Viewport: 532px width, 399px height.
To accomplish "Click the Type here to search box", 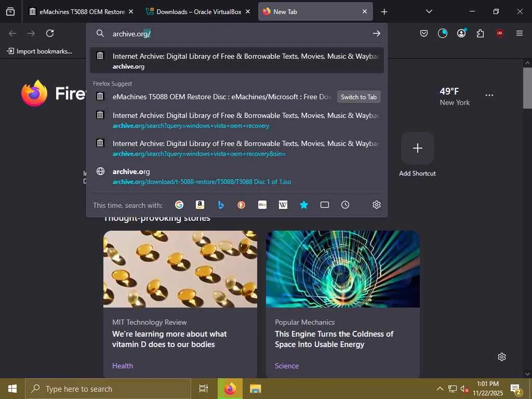I will click(x=108, y=389).
